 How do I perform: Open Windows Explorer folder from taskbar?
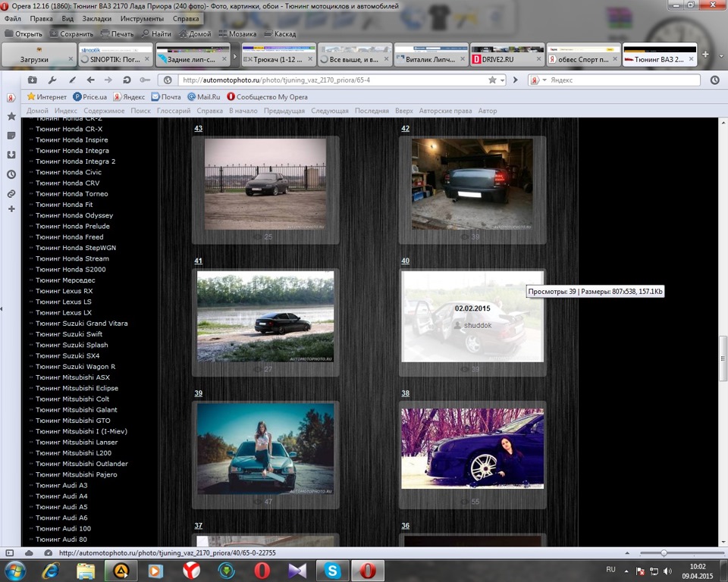[x=86, y=571]
